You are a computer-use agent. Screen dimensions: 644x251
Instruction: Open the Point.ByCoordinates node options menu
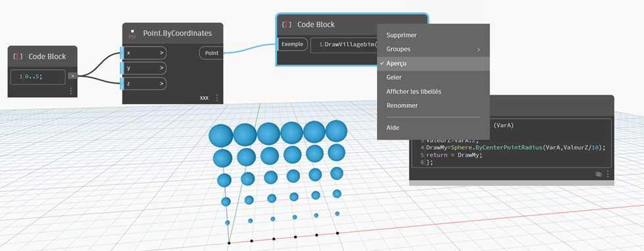click(217, 98)
